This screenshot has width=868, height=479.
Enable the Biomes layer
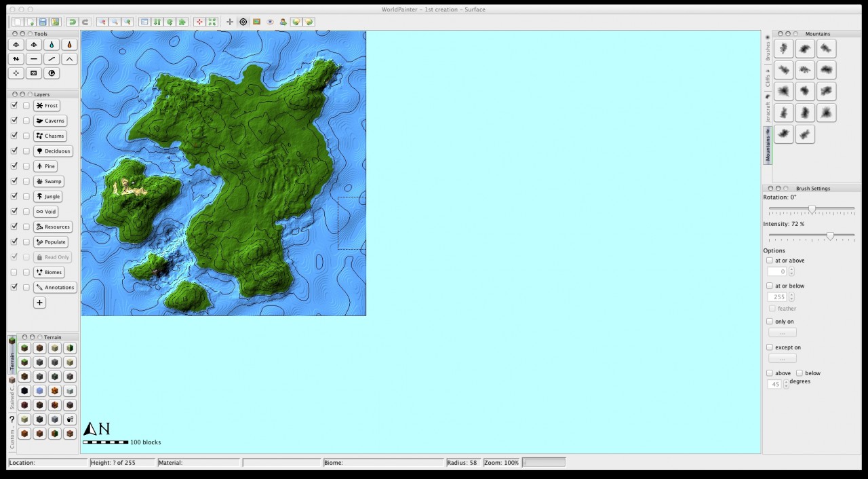click(x=14, y=272)
